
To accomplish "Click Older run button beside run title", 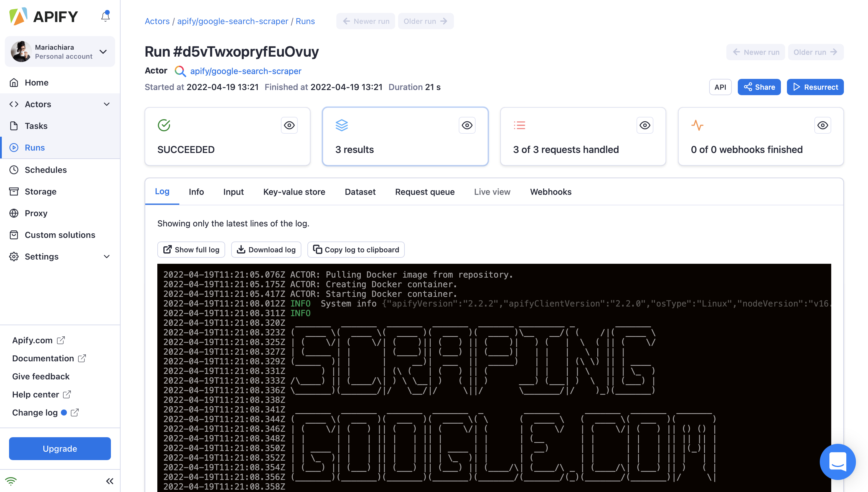I will tap(816, 52).
